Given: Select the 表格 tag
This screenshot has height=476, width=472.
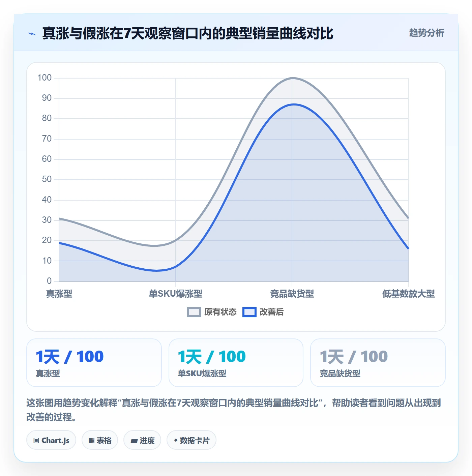Looking at the screenshot, I should click(100, 440).
